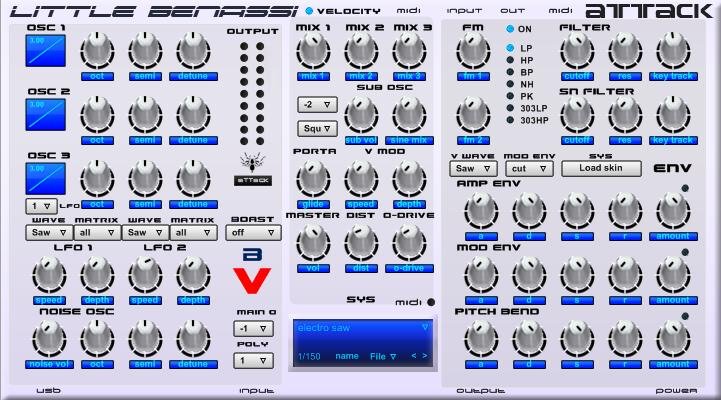
Task: Open the Boast dropdown set to off
Action: 253,232
